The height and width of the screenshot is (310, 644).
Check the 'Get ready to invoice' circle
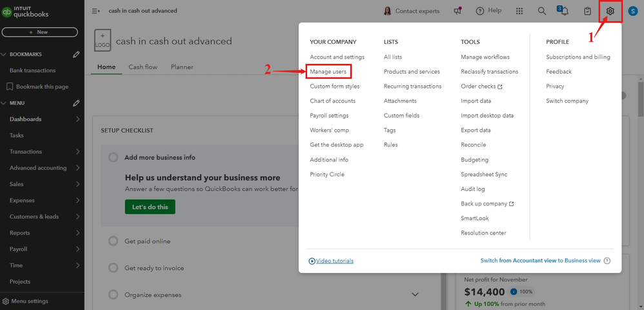114,268
